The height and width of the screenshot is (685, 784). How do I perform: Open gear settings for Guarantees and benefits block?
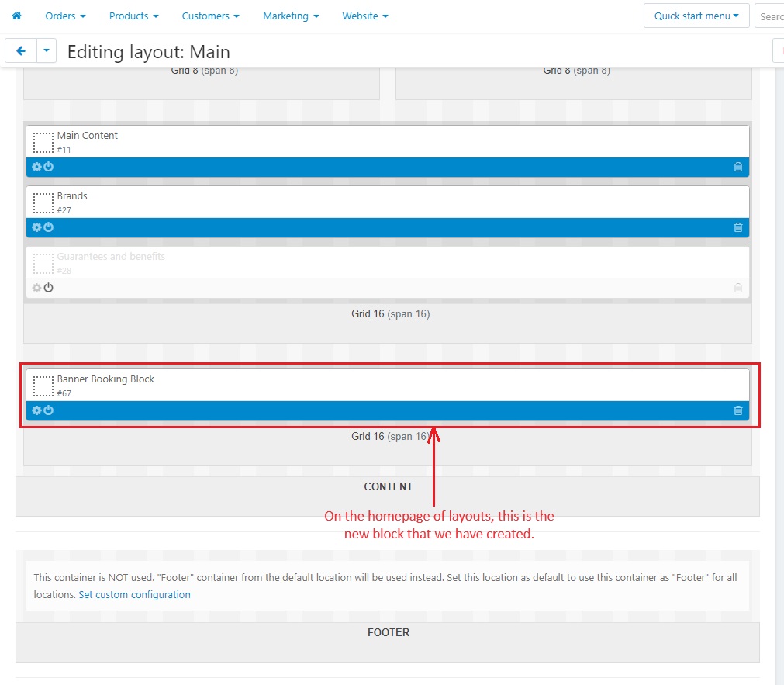[36, 288]
